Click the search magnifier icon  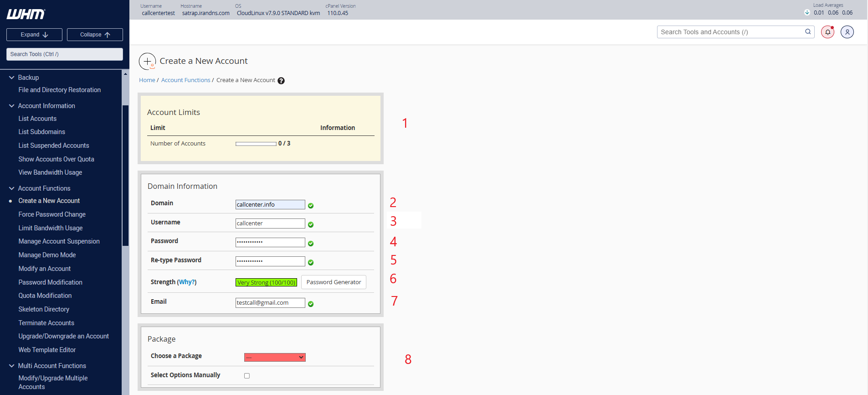[808, 32]
